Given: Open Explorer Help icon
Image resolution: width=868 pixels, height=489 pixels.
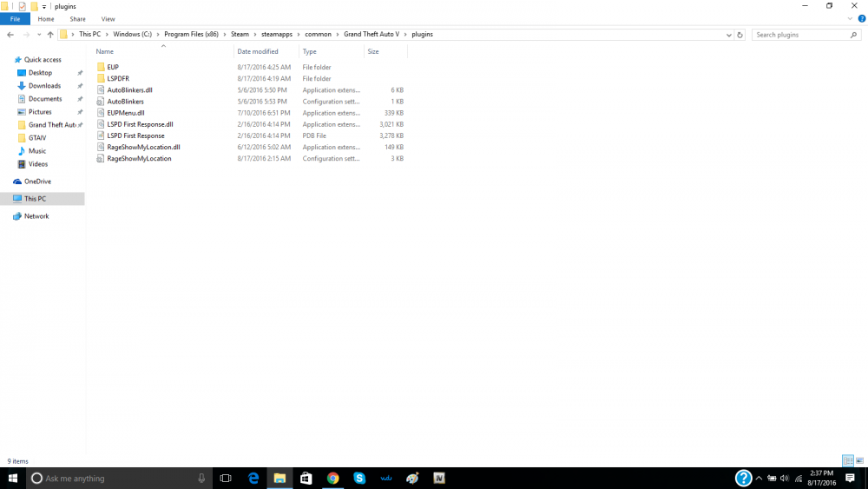Looking at the screenshot, I should coord(861,19).
